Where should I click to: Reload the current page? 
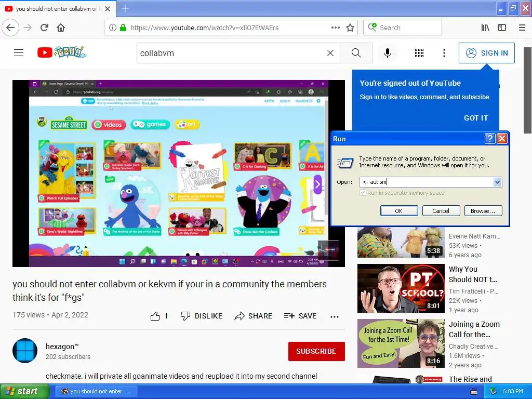pos(44,28)
